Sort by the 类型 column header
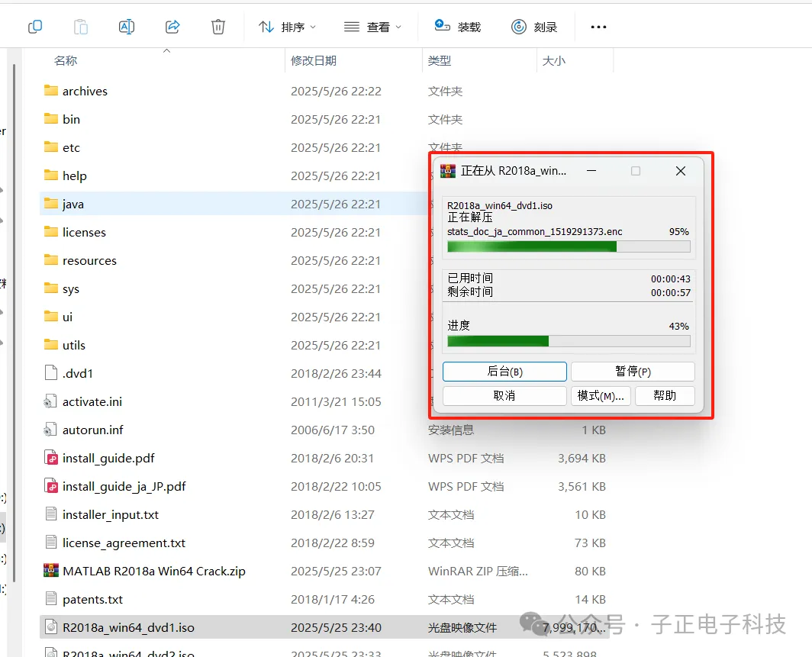 pyautogui.click(x=439, y=60)
